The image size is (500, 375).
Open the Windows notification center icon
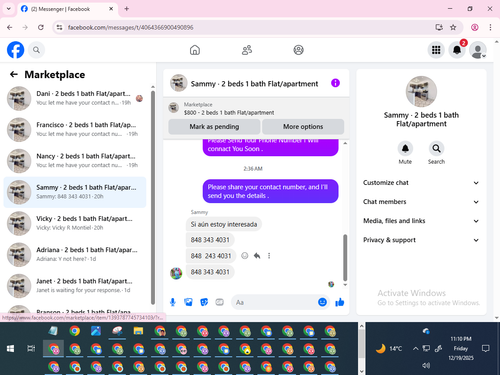click(x=486, y=349)
